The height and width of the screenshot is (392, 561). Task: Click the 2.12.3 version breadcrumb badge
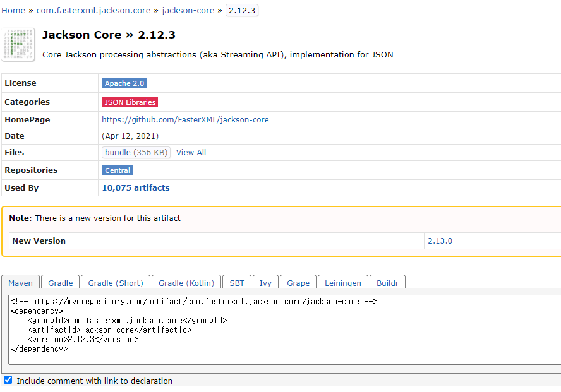pyautogui.click(x=242, y=10)
